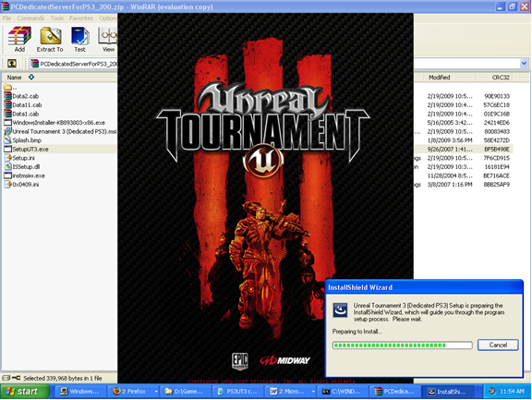Viewport: 532px width, 400px height.
Task: Select the Data1.cab file icon
Action: (7, 114)
